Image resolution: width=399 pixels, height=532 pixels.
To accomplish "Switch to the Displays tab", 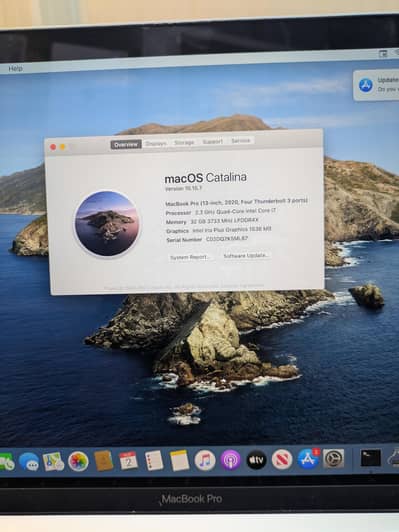I will pyautogui.click(x=156, y=144).
